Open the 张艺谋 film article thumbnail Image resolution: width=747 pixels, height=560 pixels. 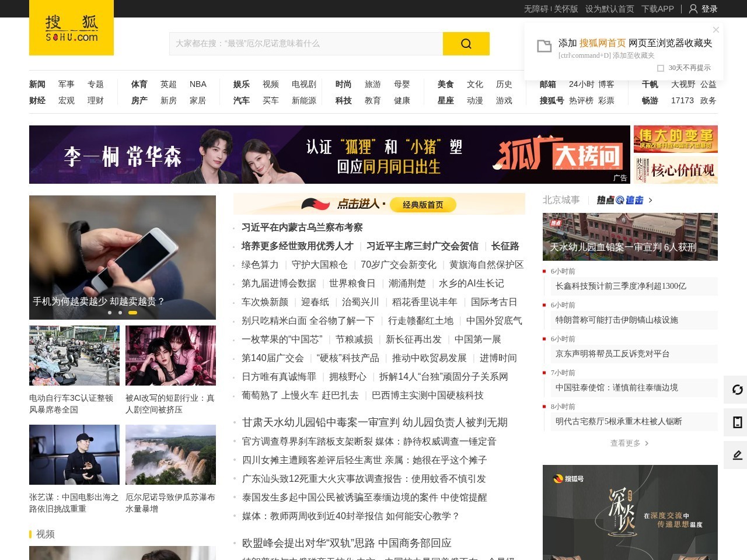click(74, 454)
